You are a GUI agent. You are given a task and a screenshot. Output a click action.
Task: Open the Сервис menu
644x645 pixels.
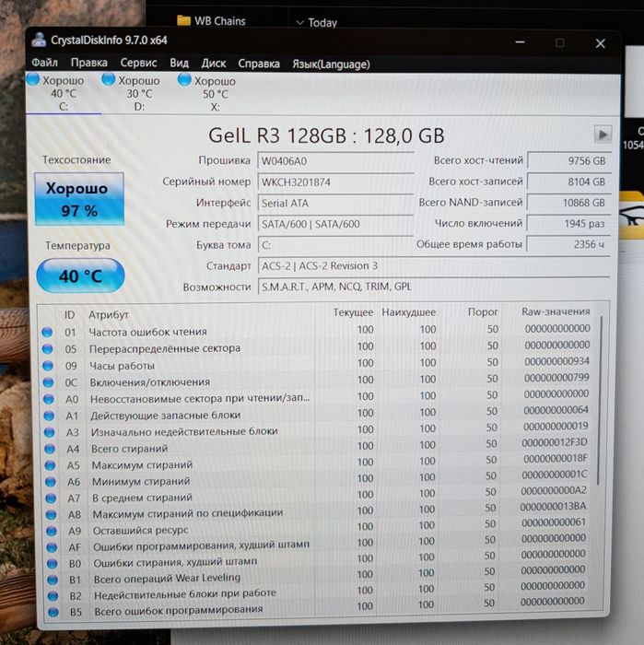click(138, 63)
